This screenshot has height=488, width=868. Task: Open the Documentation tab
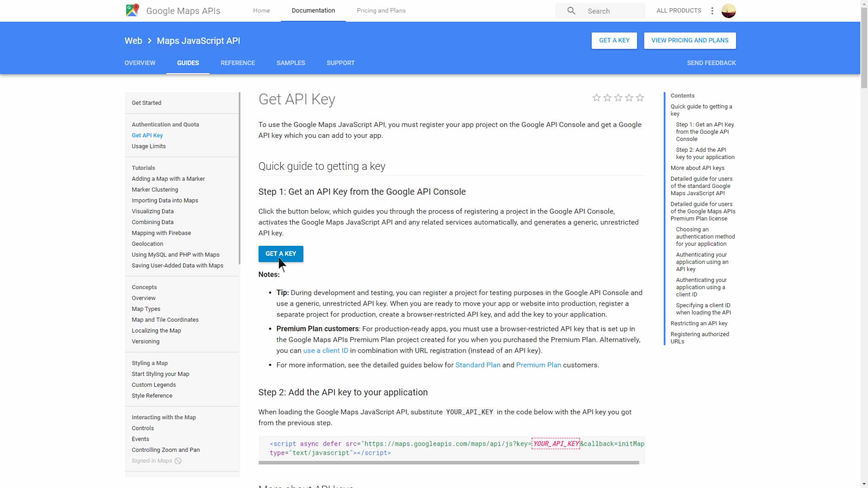click(313, 10)
